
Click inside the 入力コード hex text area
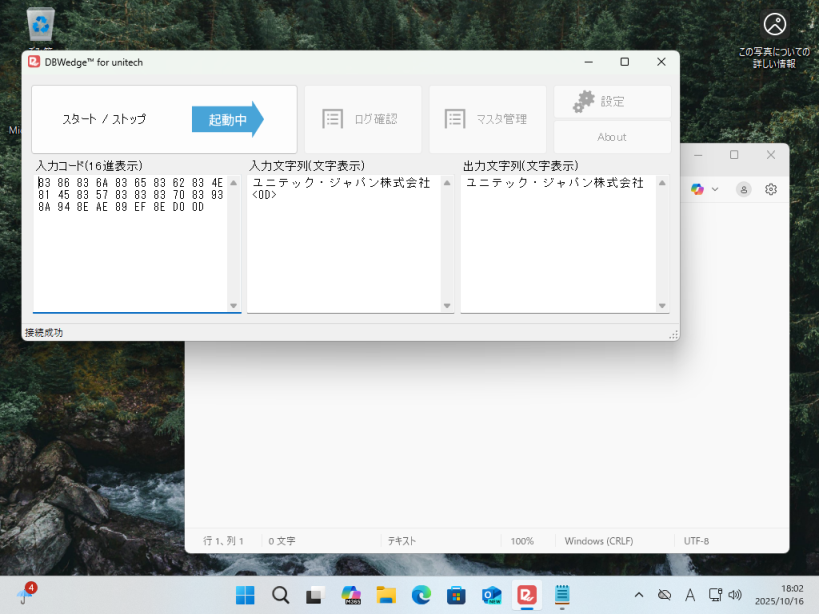(x=130, y=250)
